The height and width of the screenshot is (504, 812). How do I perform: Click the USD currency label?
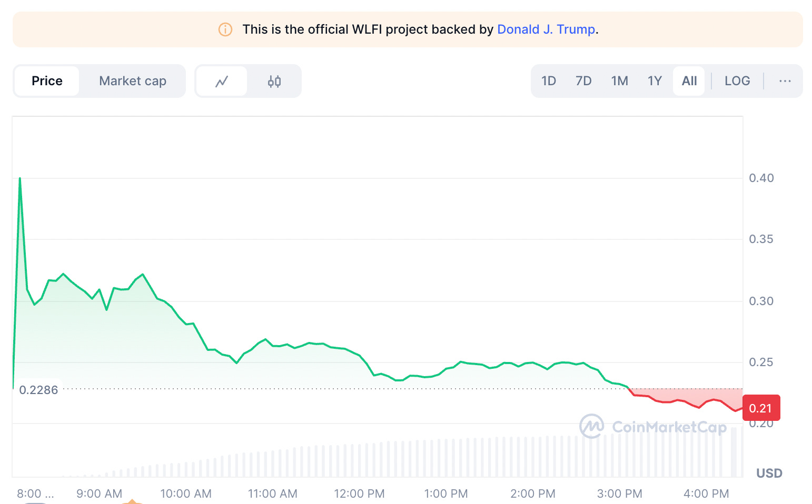769,473
